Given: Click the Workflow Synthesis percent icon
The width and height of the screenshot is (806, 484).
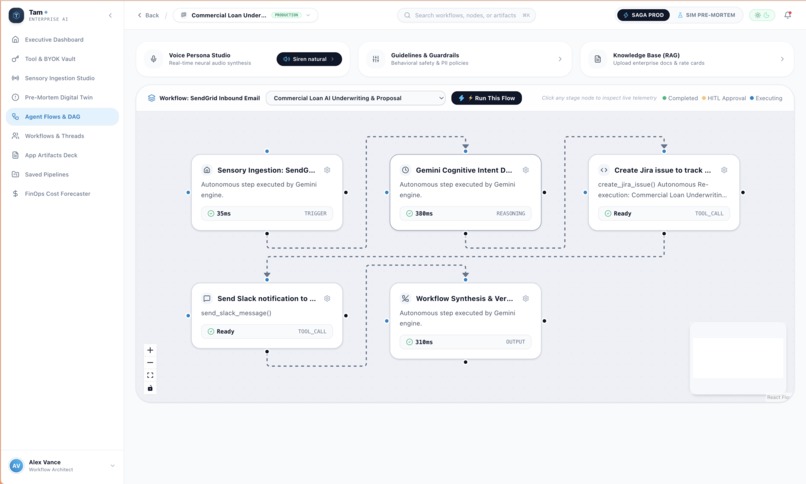Looking at the screenshot, I should pyautogui.click(x=405, y=299).
